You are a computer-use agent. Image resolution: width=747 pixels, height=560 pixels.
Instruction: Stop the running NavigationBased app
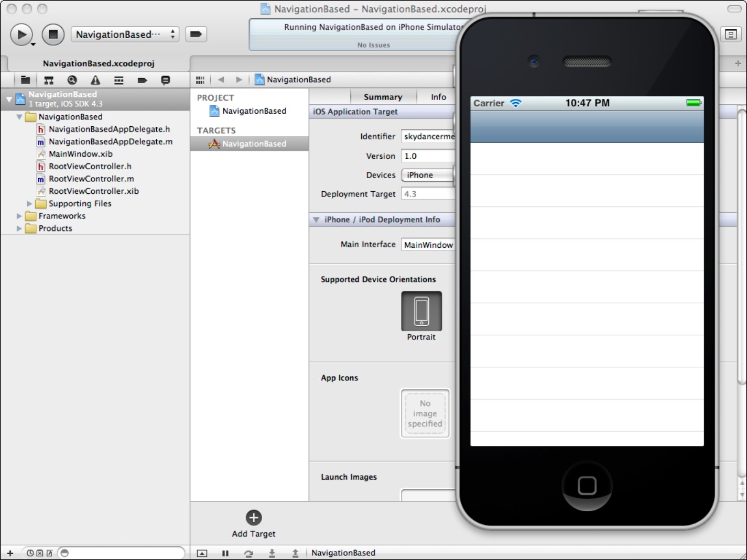53,35
